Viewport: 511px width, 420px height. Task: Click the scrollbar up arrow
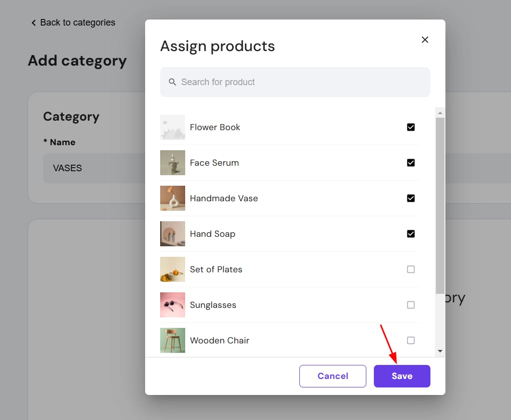[x=440, y=113]
